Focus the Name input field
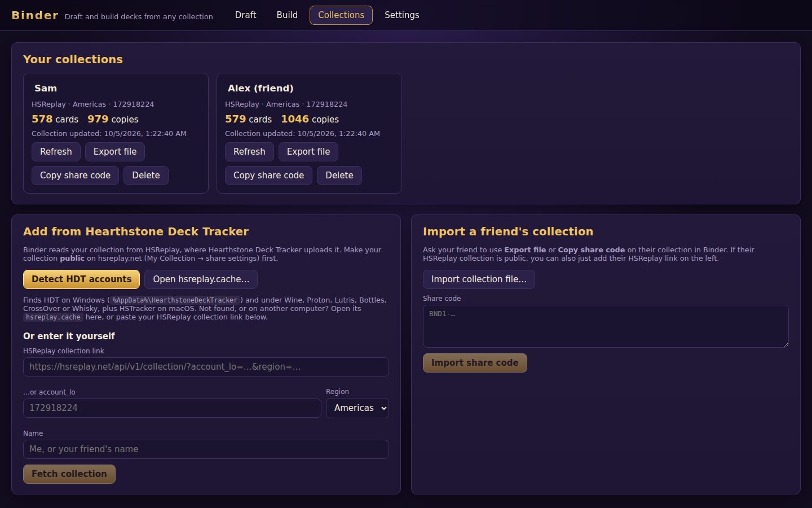 206,449
